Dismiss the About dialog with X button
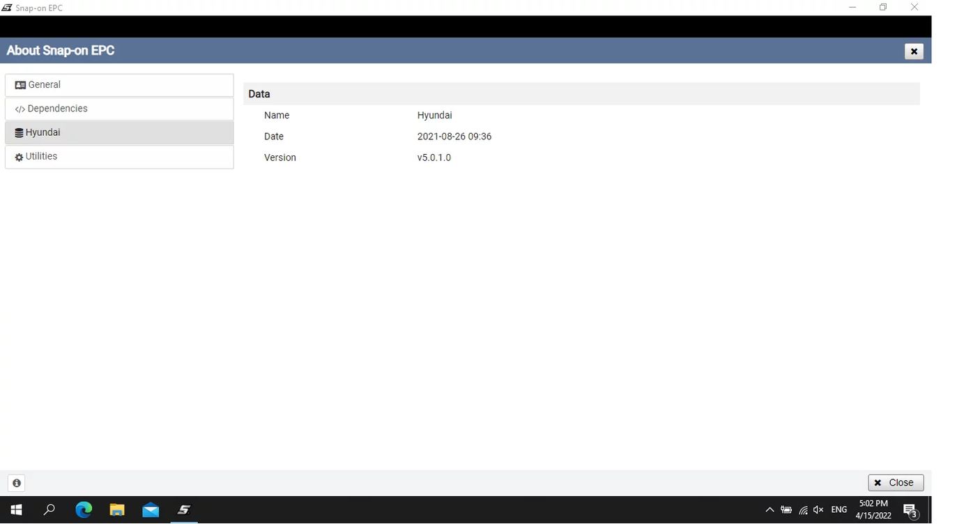The height and width of the screenshot is (524, 980). (913, 51)
